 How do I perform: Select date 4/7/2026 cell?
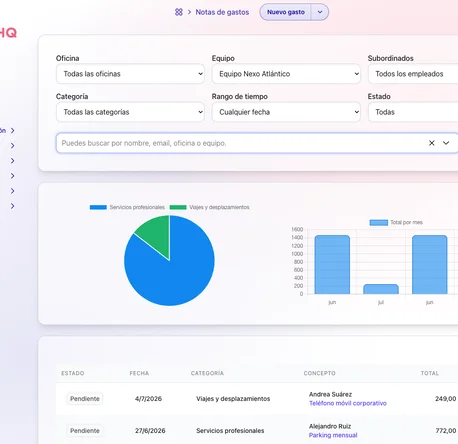click(148, 399)
